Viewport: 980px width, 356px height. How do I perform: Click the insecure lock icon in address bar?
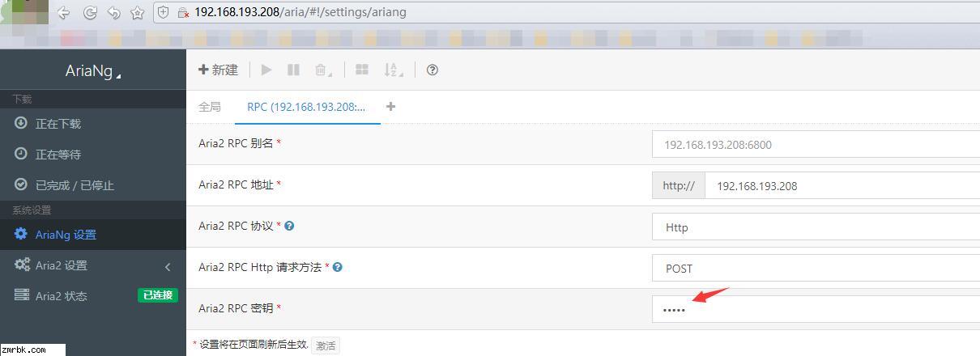click(x=184, y=13)
